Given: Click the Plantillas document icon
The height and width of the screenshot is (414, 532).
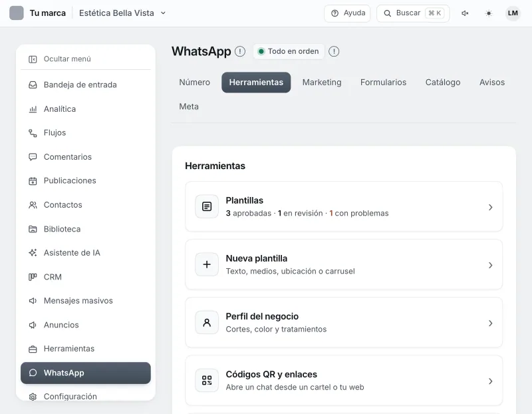Looking at the screenshot, I should [x=207, y=206].
